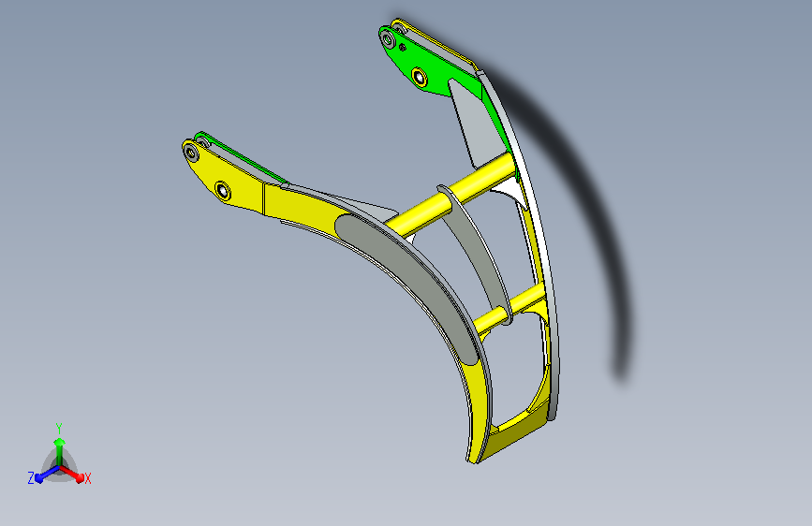Click the blue Z axis of the orientation triad
This screenshot has height=526, width=812.
pos(48,474)
